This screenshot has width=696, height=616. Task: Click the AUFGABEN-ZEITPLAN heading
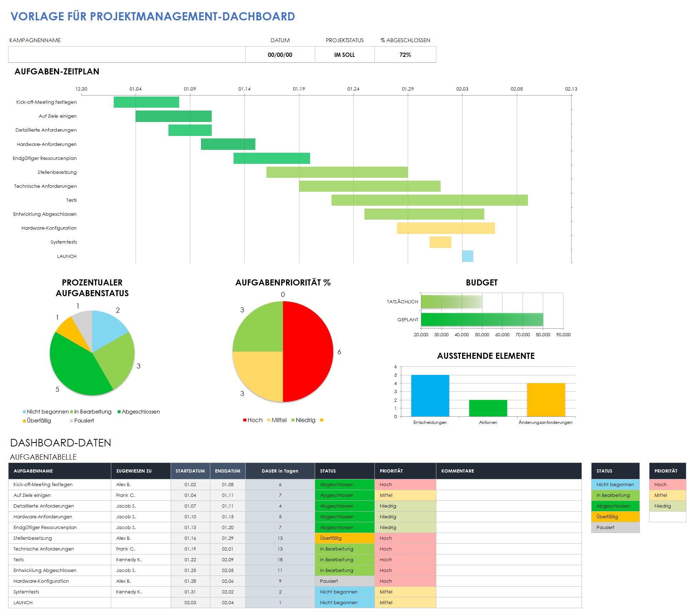tap(57, 72)
